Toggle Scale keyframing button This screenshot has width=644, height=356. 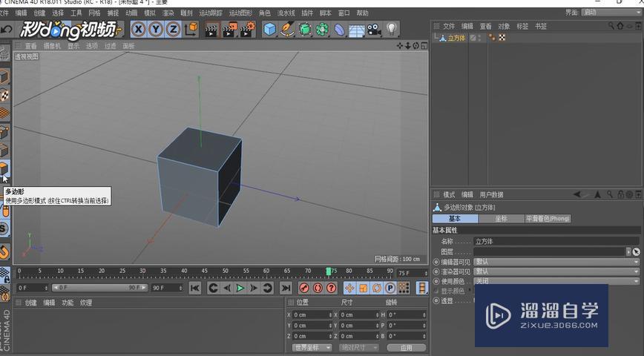click(363, 288)
